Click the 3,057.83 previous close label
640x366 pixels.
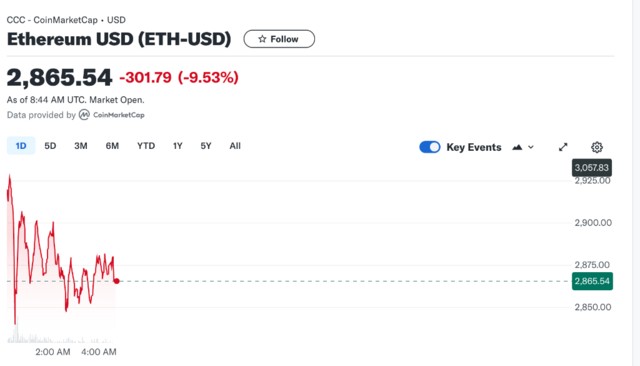click(592, 168)
